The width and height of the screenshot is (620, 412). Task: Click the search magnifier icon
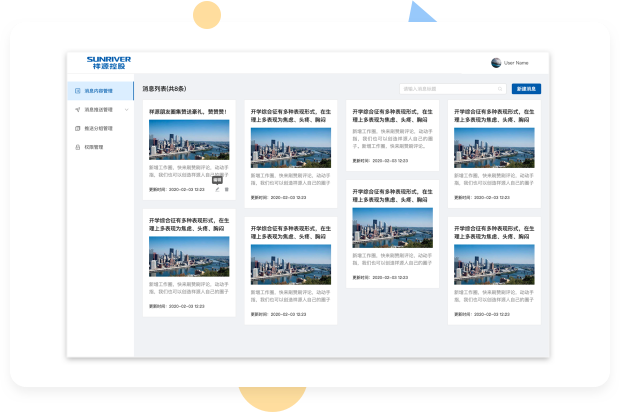500,89
